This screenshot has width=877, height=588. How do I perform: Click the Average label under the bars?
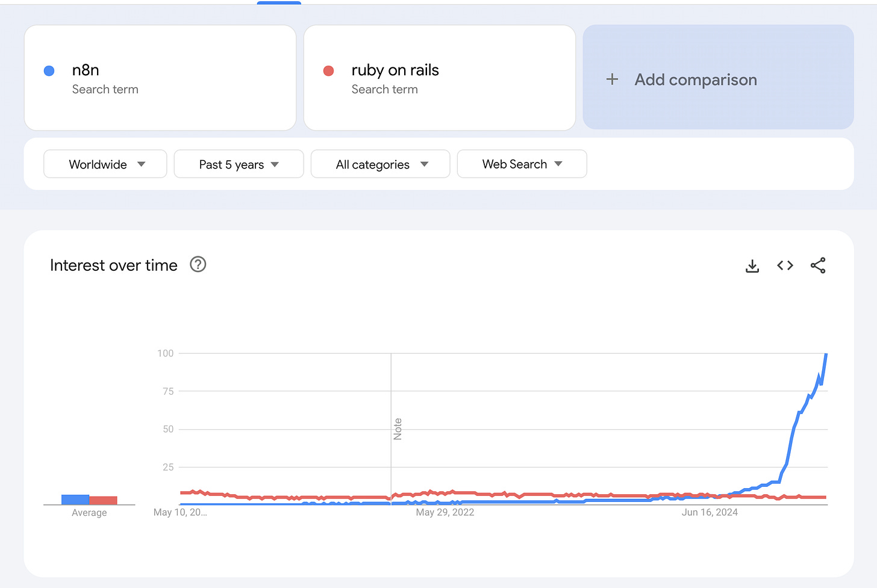89,513
